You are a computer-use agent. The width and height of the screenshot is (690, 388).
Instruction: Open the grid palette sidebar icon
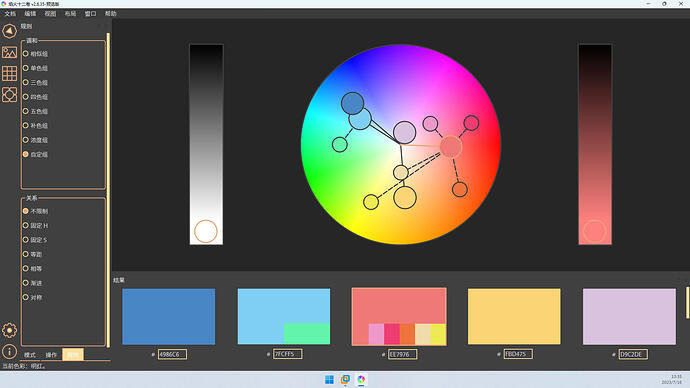tap(9, 73)
